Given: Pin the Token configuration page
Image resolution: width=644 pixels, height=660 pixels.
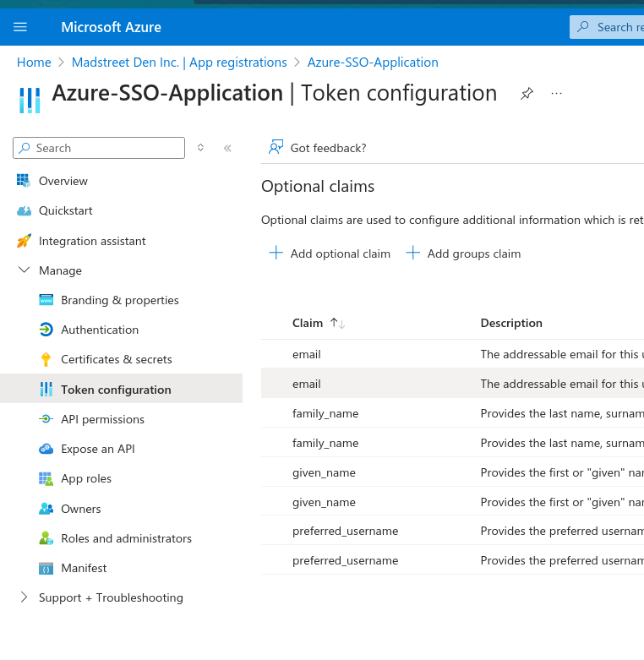Looking at the screenshot, I should [527, 94].
